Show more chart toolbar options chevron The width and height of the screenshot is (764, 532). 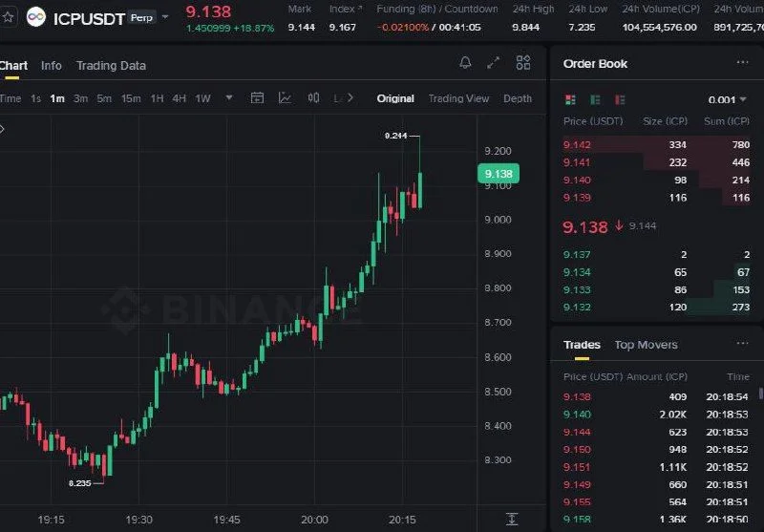click(350, 98)
